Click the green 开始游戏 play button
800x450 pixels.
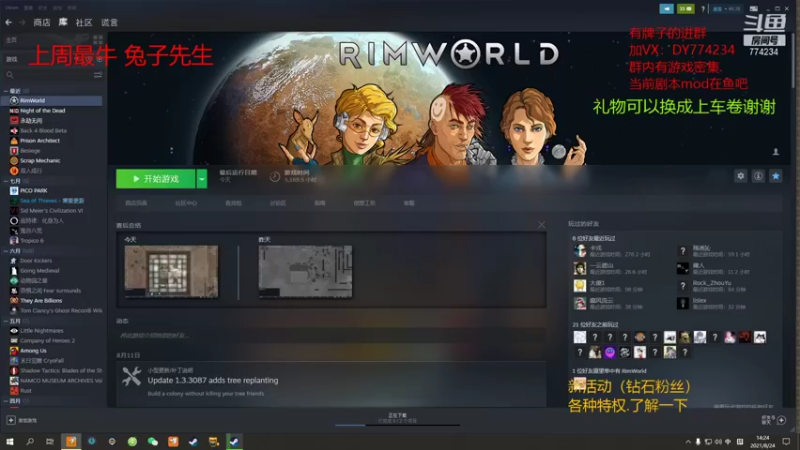pos(156,179)
